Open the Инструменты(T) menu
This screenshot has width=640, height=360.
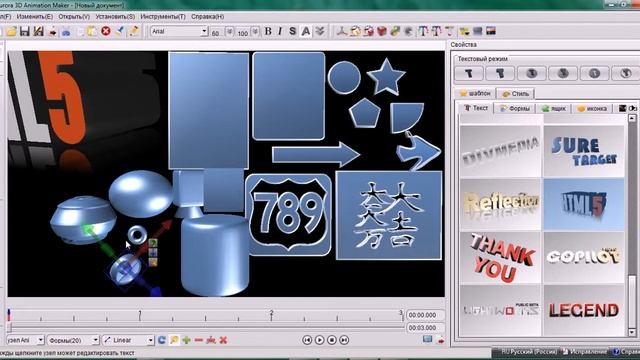point(163,17)
